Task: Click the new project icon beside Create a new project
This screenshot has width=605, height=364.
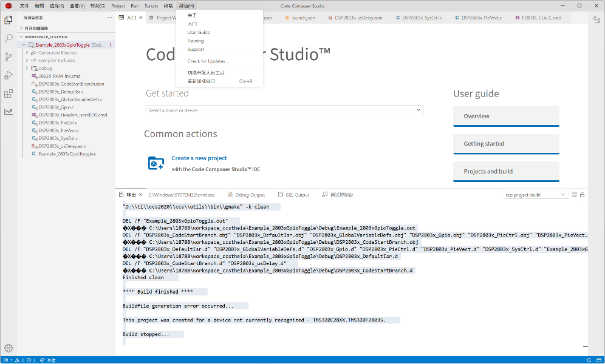Action: pos(156,163)
